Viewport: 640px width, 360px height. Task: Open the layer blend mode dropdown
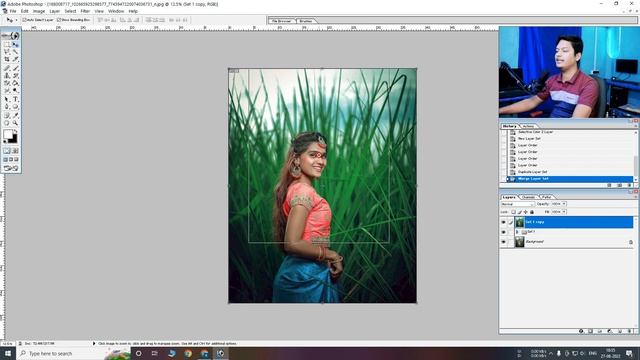[518, 204]
